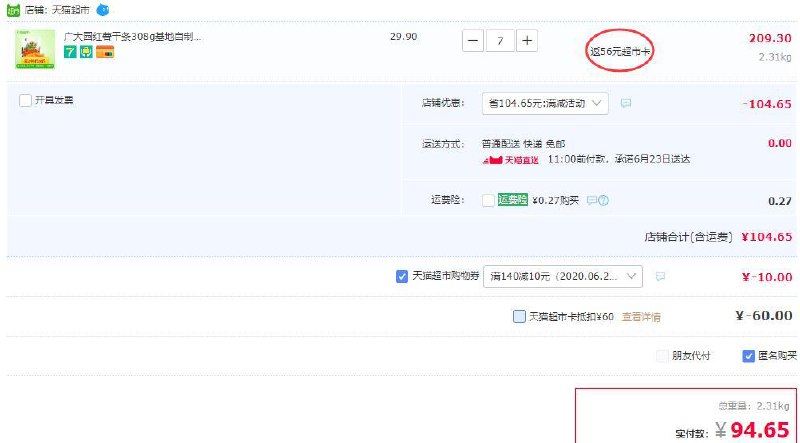
Task: Click the green 7-day return badge
Action: pos(70,52)
